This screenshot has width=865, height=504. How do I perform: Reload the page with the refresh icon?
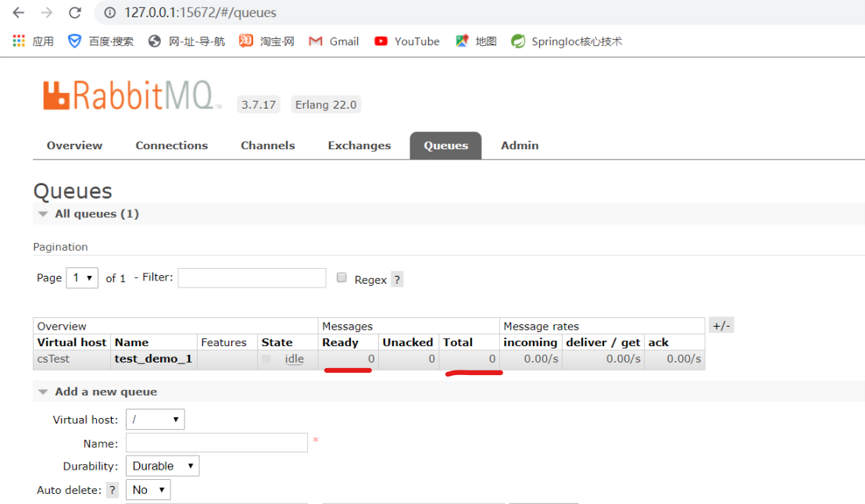coord(75,13)
